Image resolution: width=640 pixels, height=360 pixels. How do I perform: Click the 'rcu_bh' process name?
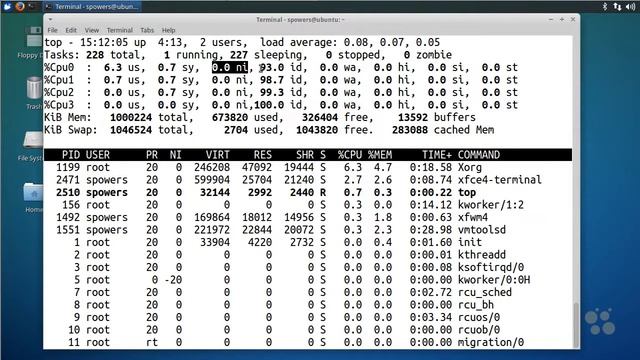476,305
